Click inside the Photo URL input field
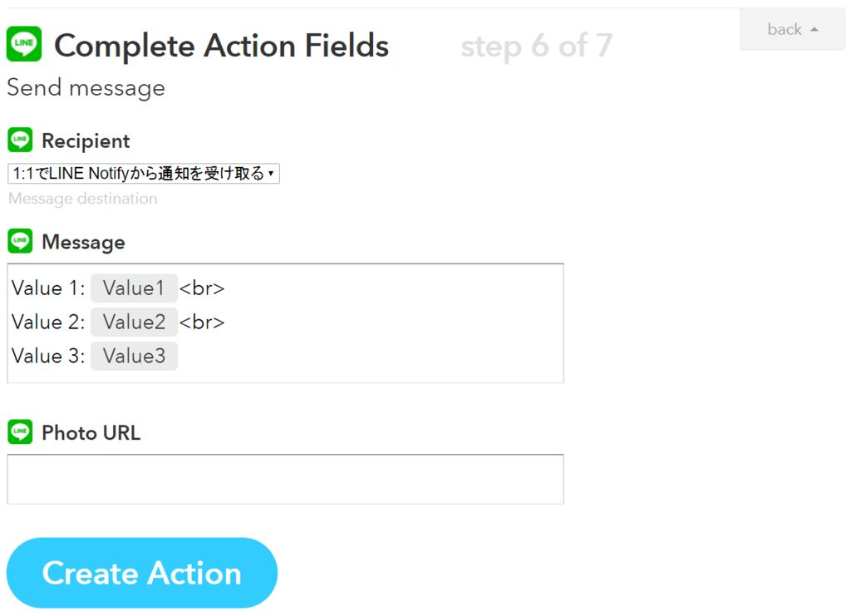 pos(286,479)
